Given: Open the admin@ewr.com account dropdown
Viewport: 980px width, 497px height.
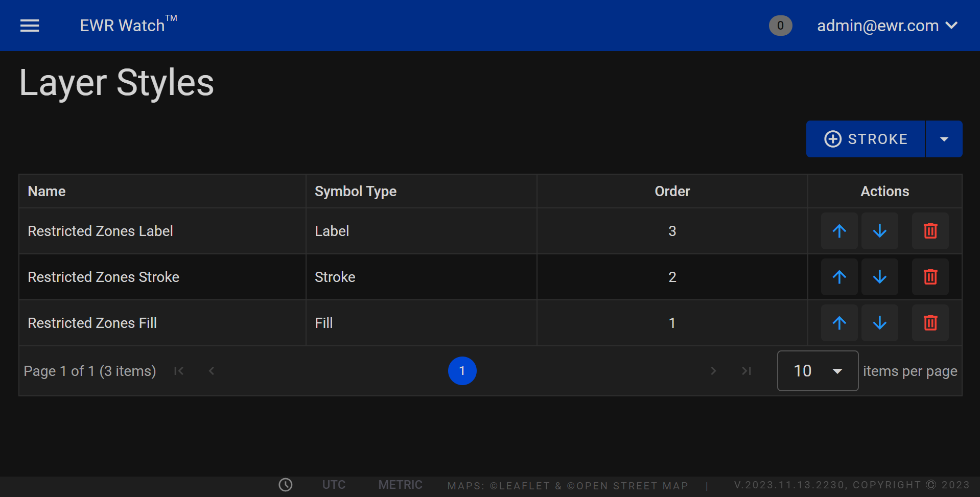Looking at the screenshot, I should click(x=887, y=26).
